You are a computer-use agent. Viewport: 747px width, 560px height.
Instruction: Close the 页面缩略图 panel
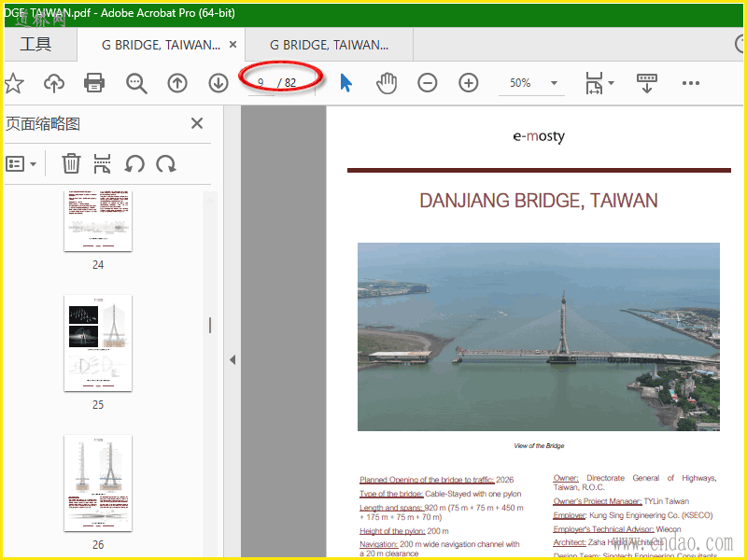197,123
